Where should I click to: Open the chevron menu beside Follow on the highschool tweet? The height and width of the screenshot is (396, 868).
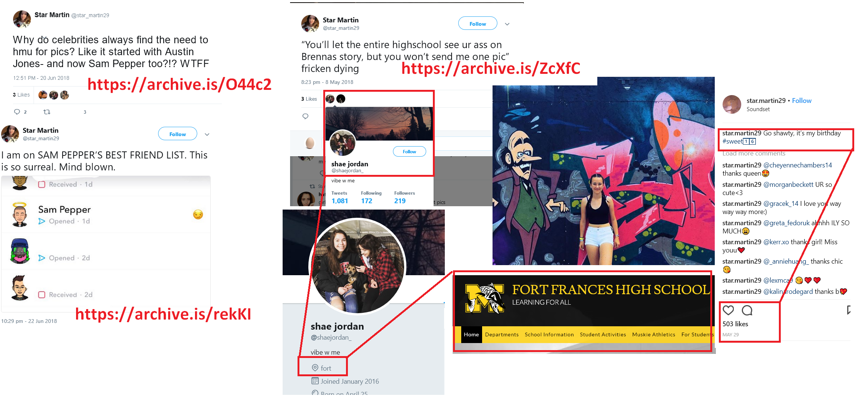507,24
